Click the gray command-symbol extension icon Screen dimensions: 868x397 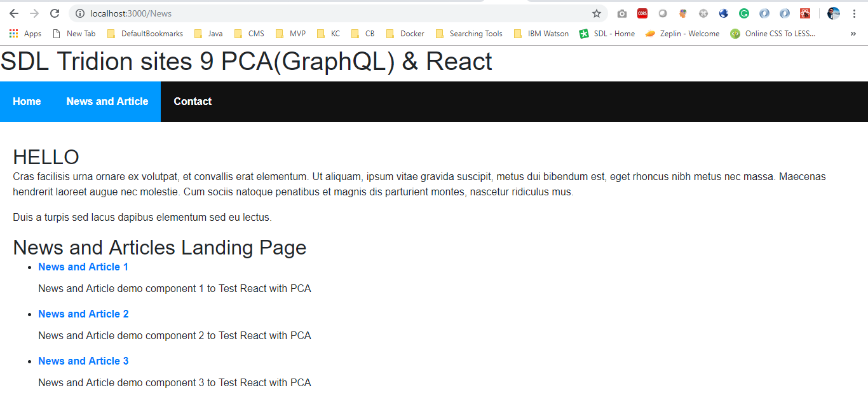pyautogui.click(x=703, y=13)
